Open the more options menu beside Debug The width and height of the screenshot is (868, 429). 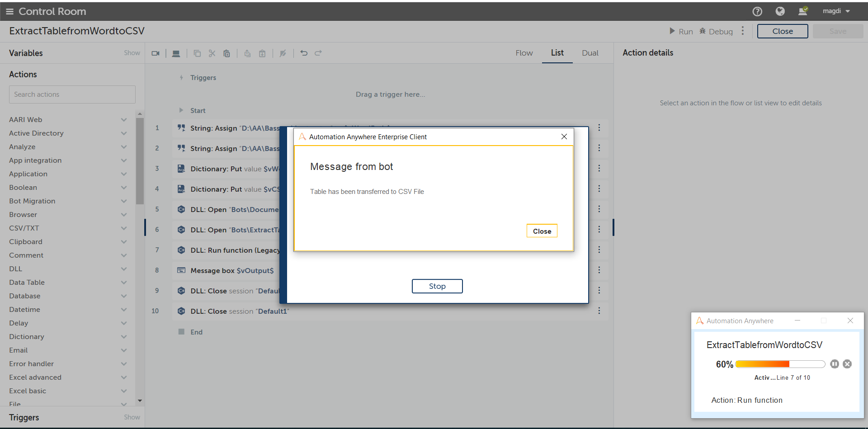tap(743, 31)
